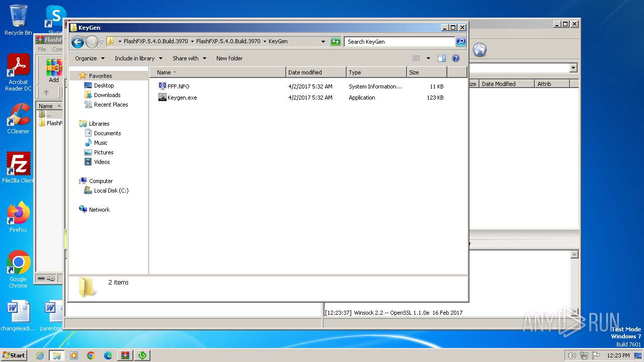Sort by the Date modified column header
Image resolution: width=644 pixels, height=362 pixels.
click(316, 72)
